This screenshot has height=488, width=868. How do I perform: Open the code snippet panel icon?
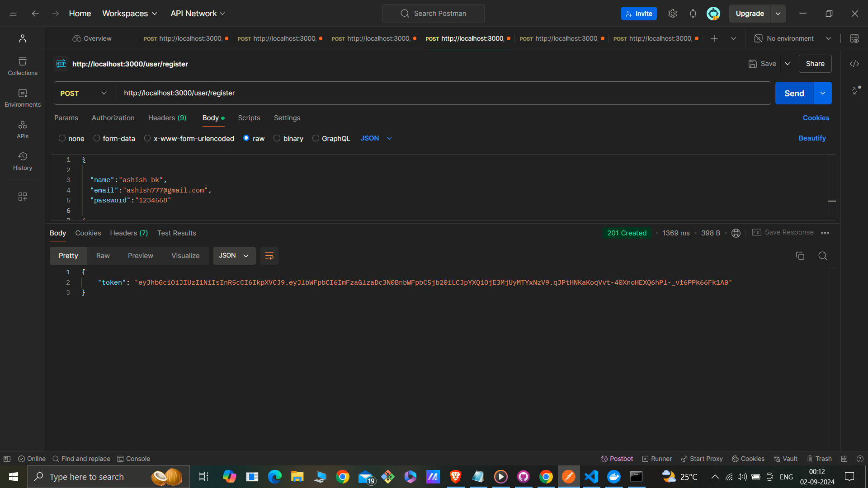pos(854,64)
